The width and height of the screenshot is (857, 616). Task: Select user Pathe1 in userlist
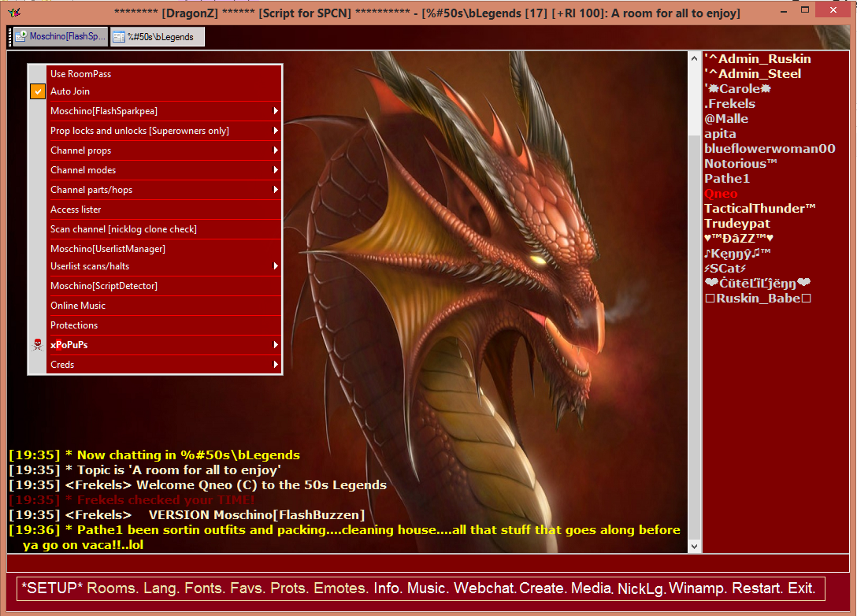point(727,179)
